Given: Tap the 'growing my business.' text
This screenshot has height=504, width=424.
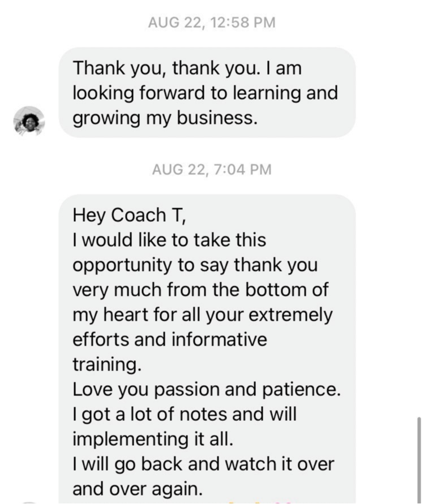Looking at the screenshot, I should click(165, 119).
